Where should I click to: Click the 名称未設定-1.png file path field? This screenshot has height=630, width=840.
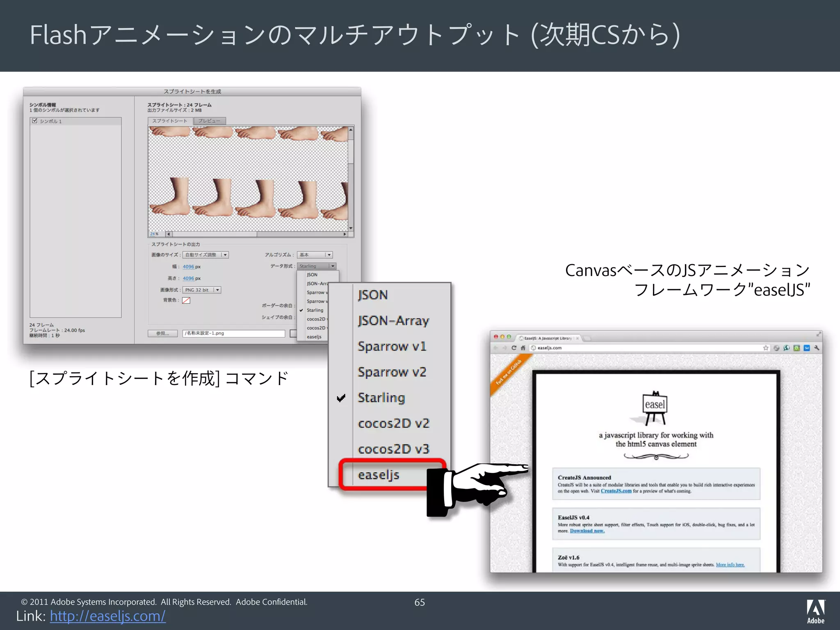coord(234,333)
